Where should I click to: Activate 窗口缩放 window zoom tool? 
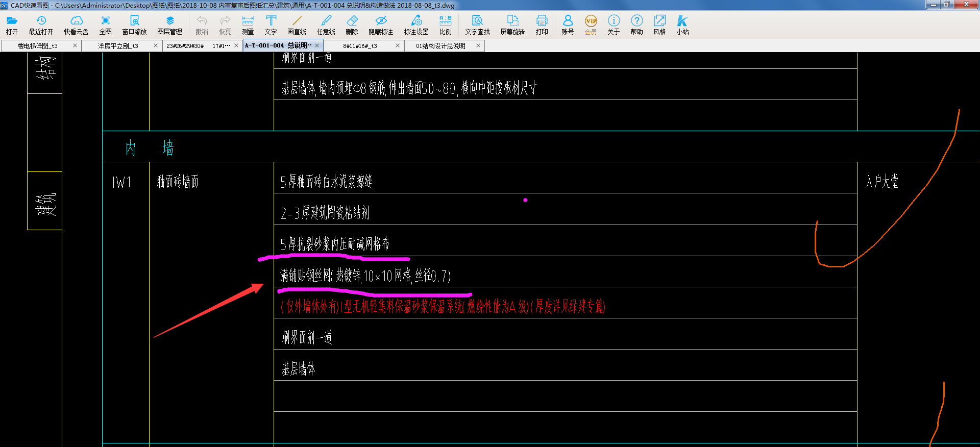click(x=134, y=25)
